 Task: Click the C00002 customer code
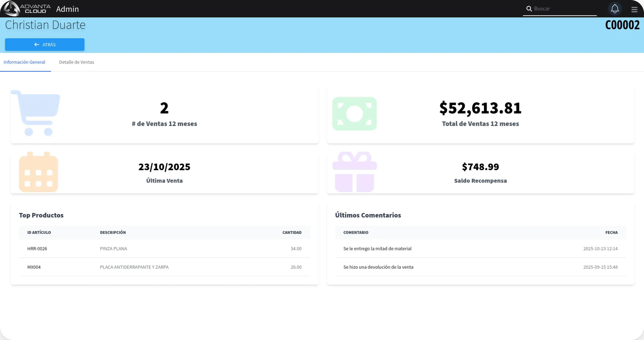[x=622, y=25]
